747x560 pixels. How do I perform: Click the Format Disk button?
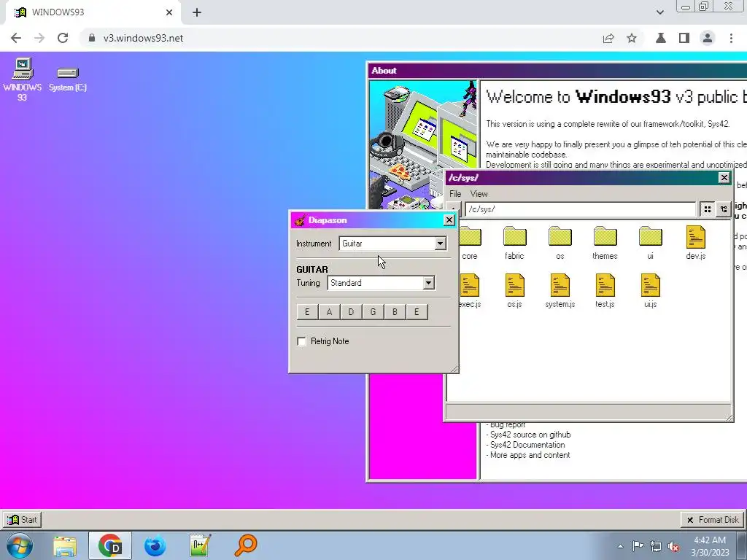pos(712,520)
